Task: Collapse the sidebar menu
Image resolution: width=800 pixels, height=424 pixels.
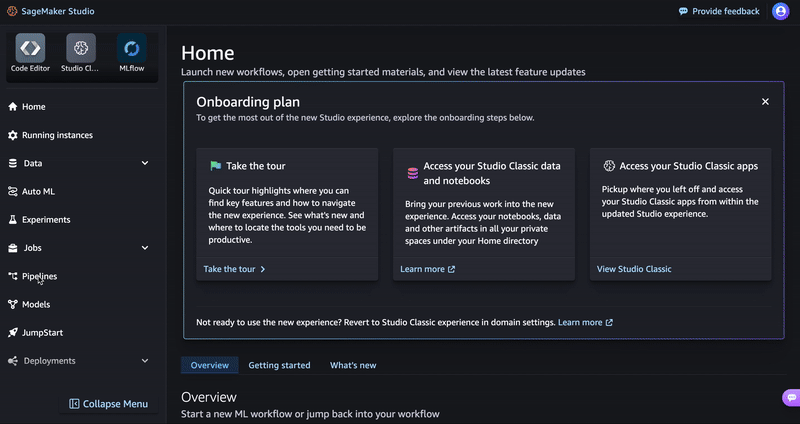Action: (108, 404)
